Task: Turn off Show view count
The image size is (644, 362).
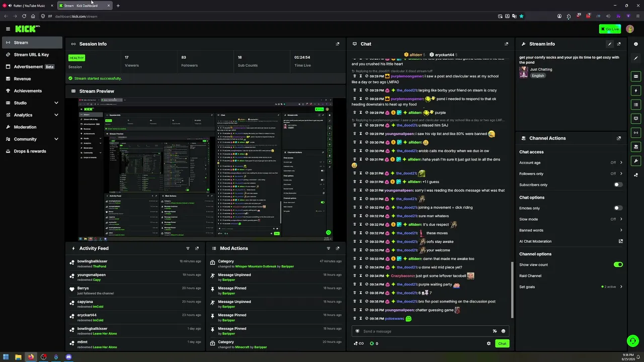Action: [618, 264]
